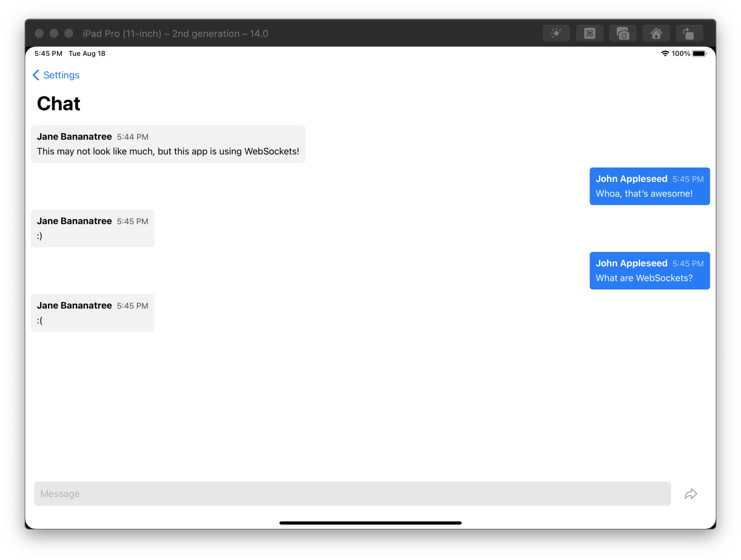The height and width of the screenshot is (560, 741).
Task: Send message with the arrow icon
Action: coord(690,494)
